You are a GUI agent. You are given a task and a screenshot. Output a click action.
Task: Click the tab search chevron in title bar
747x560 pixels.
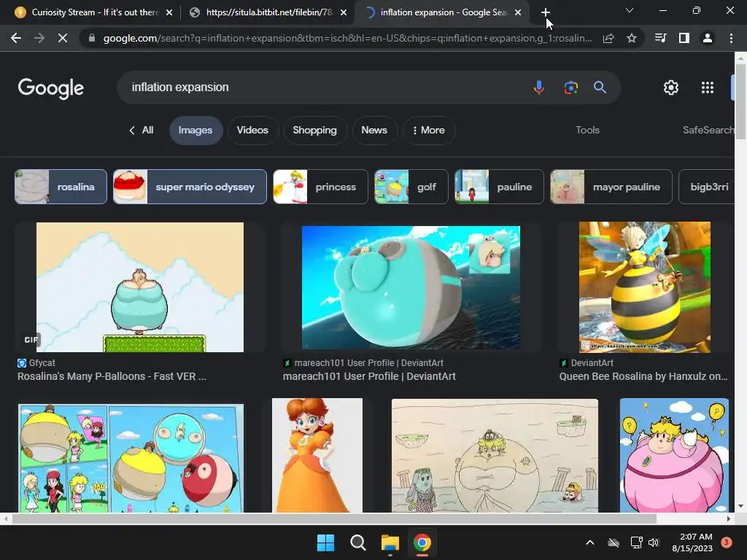click(630, 10)
